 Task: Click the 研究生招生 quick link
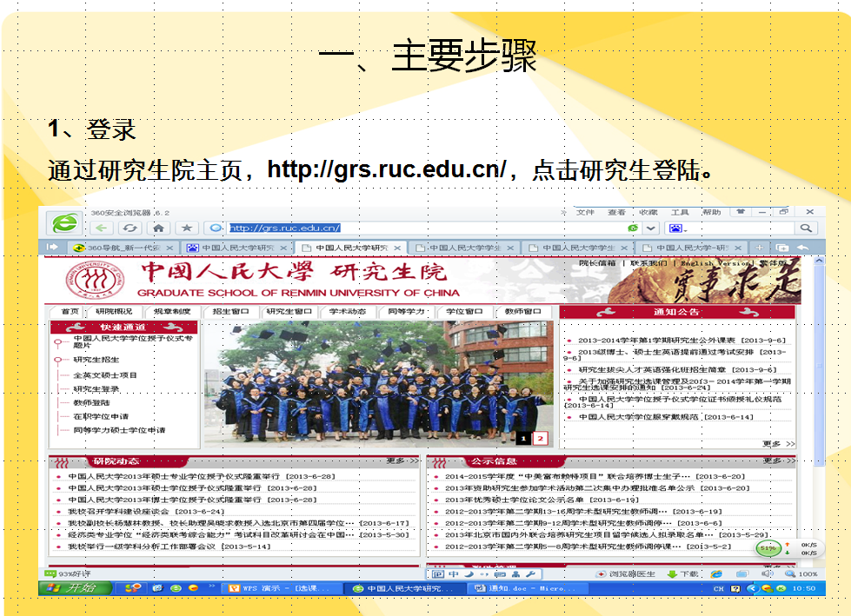coord(96,360)
